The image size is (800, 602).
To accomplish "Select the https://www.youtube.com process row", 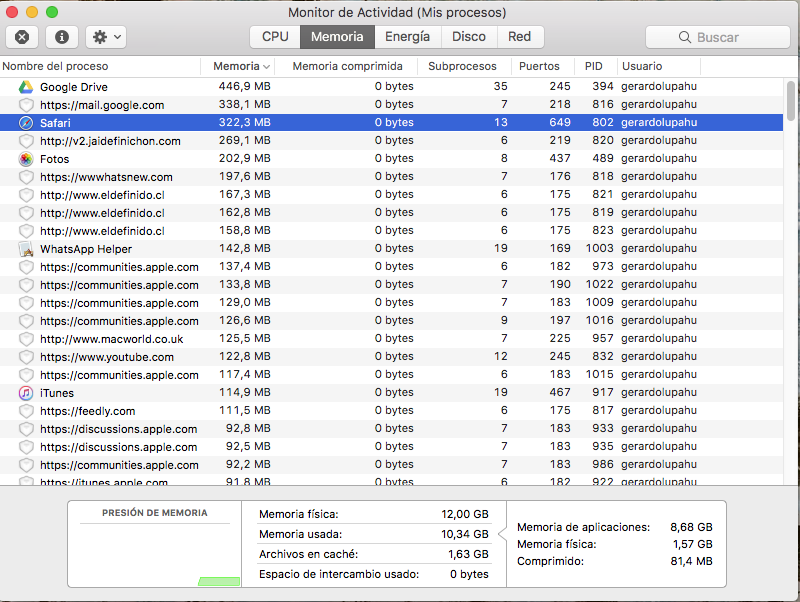I will [x=107, y=357].
